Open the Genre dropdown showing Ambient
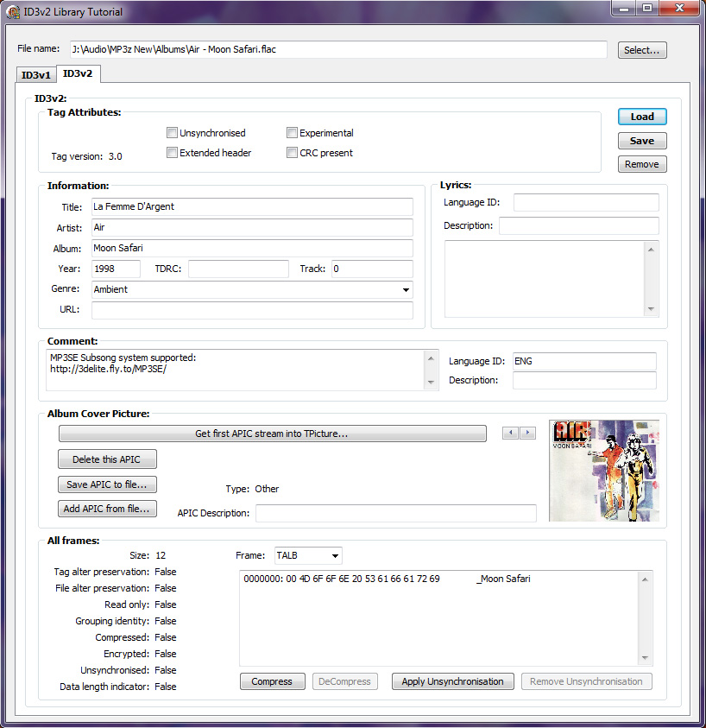Image resolution: width=706 pixels, height=728 pixels. [405, 288]
